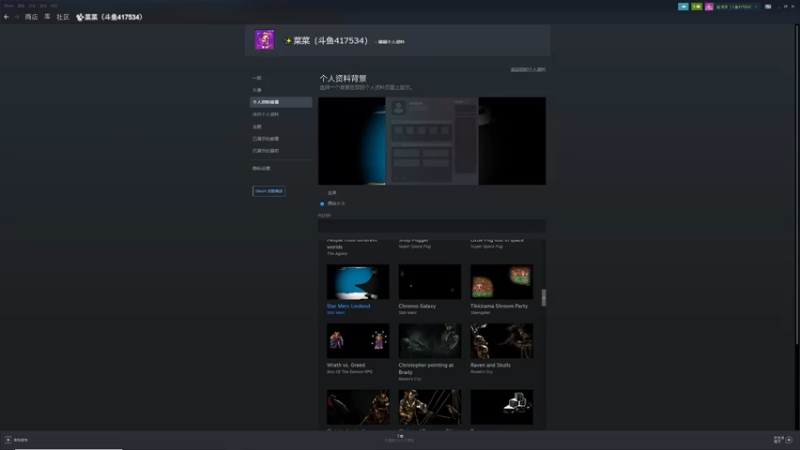Choose the Chronos Galaxy background thumbnail

coord(430,282)
